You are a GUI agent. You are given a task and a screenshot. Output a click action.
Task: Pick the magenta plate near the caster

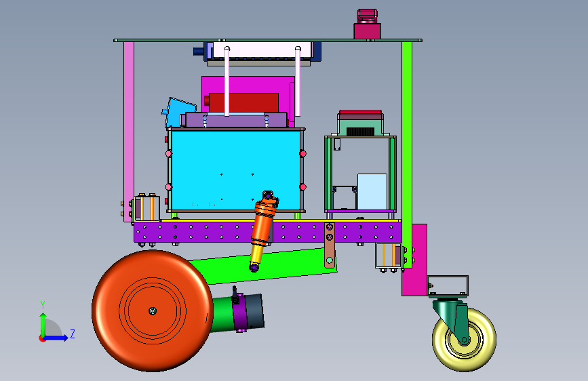(x=414, y=260)
